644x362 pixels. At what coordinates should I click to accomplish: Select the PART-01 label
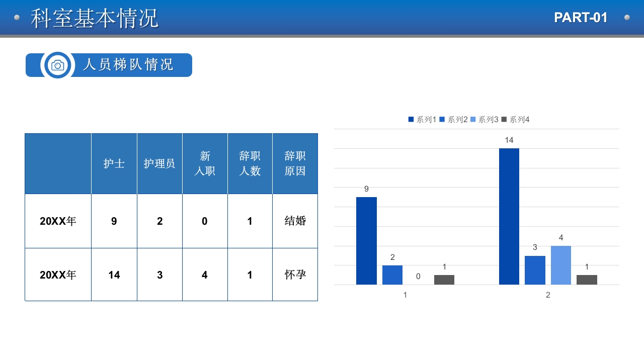(x=581, y=17)
